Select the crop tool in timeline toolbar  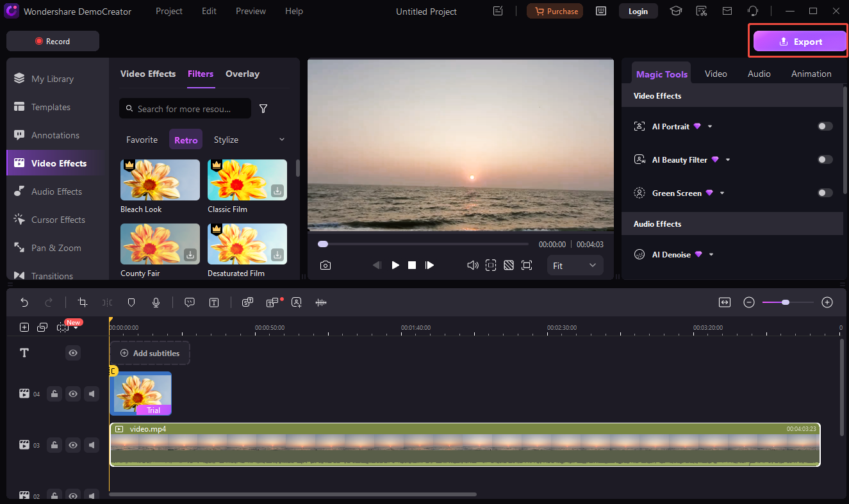coord(82,302)
